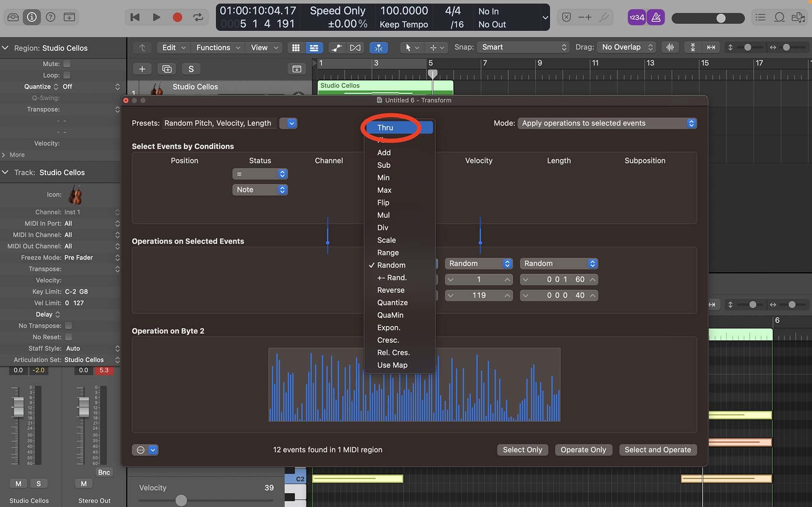Screen dimensions: 812x507
Task: Toggle the Metronome click button
Action: click(x=656, y=17)
